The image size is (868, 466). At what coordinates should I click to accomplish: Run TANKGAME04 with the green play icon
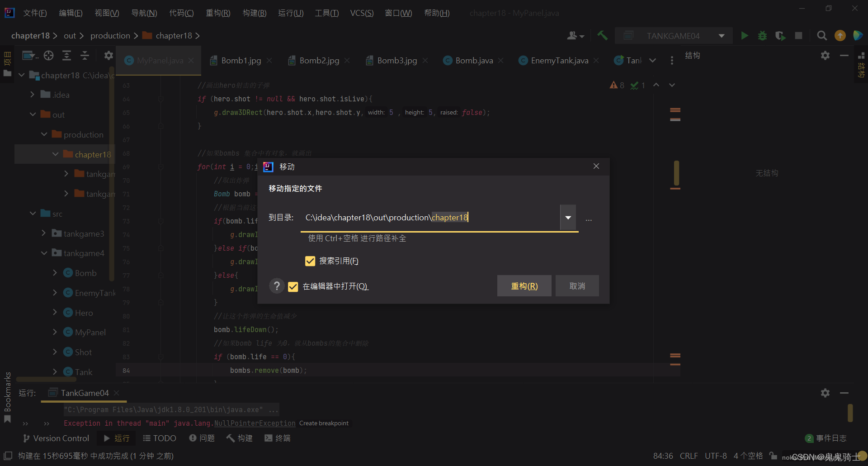pos(744,35)
